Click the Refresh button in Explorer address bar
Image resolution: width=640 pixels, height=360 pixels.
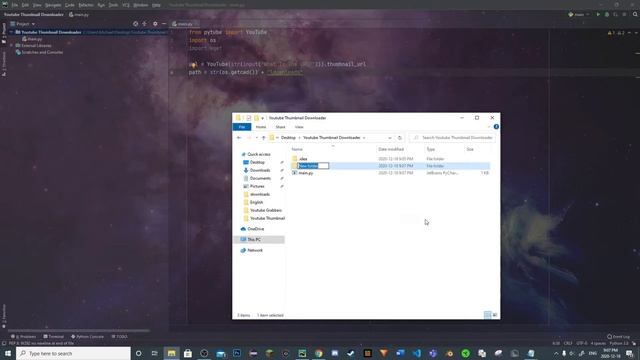[400, 138]
